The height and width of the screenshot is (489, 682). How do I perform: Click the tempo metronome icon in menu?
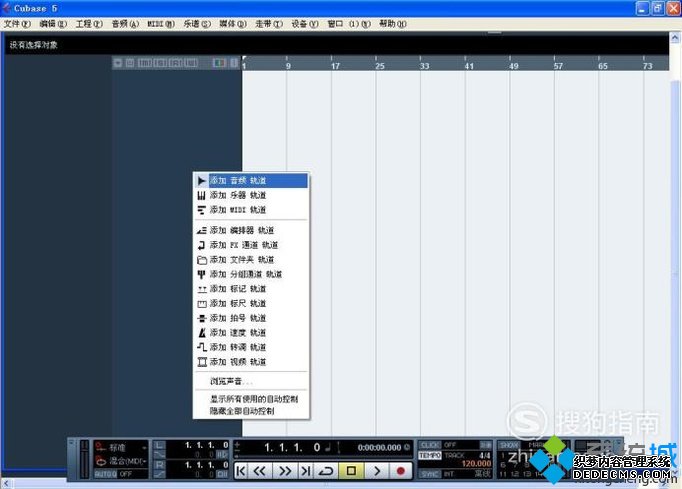coord(202,333)
